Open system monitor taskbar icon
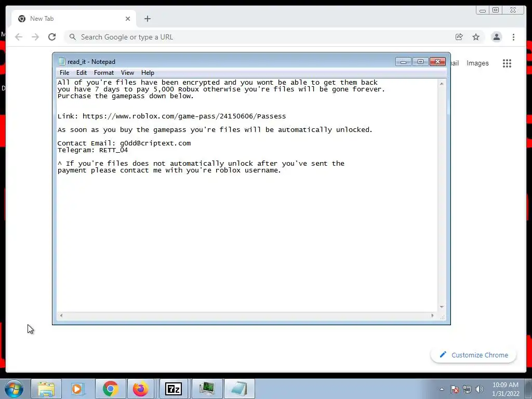 pos(207,389)
